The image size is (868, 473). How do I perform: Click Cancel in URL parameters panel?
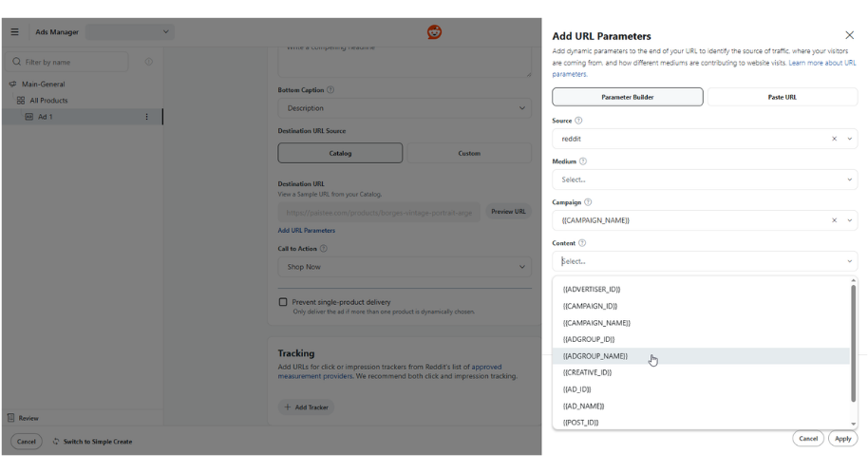coord(808,439)
